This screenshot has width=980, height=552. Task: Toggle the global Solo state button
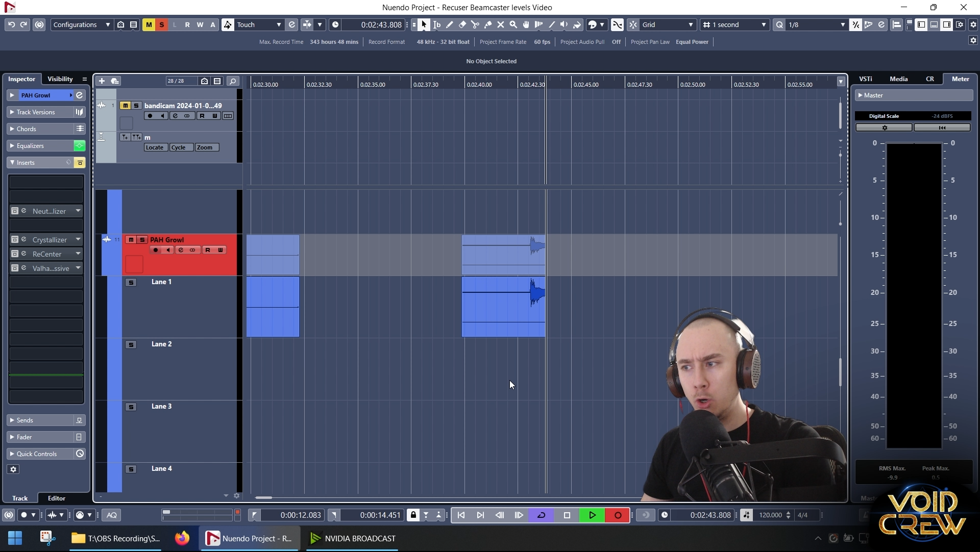coord(162,24)
